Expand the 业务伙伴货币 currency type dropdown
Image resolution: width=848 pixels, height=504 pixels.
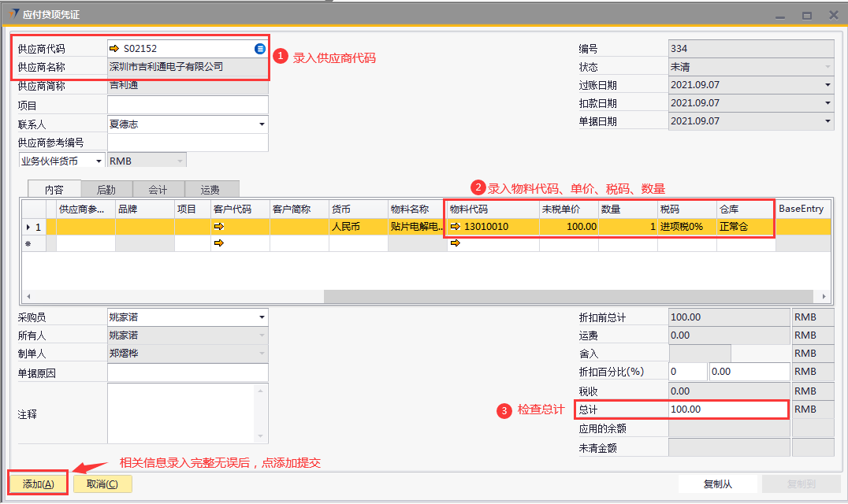pyautogui.click(x=99, y=161)
